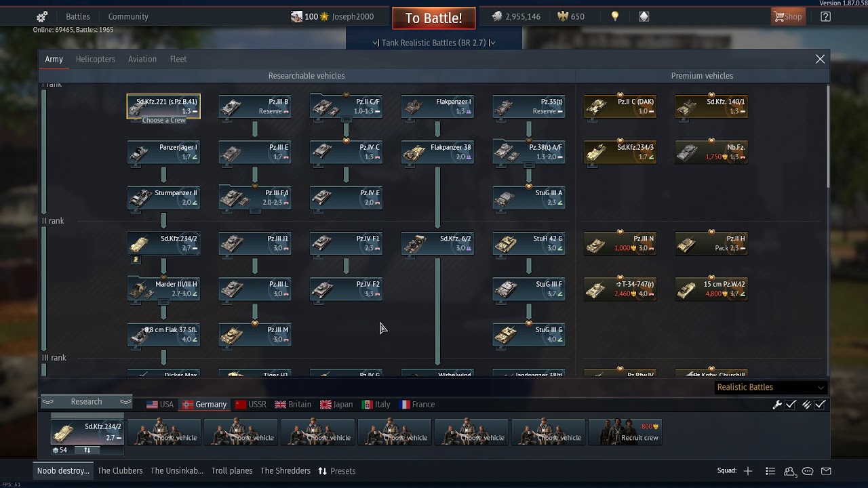Viewport: 868px width, 488px height.
Task: Open Joseph2000 player profile
Action: tap(353, 16)
